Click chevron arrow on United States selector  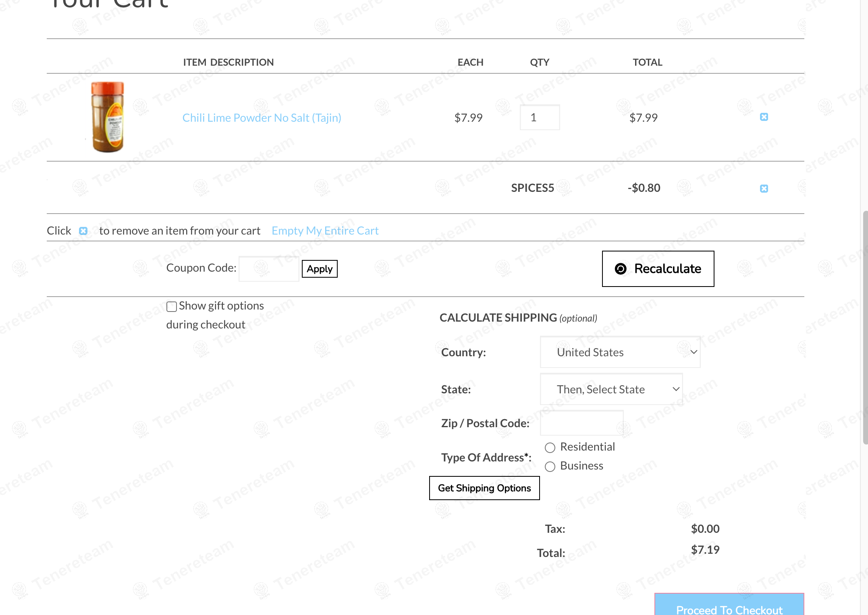click(694, 352)
